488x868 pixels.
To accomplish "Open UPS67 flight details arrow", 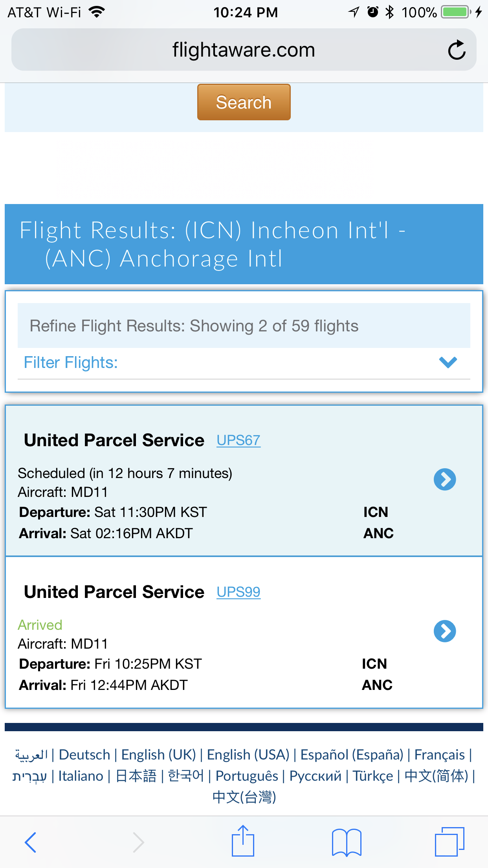I will click(445, 480).
